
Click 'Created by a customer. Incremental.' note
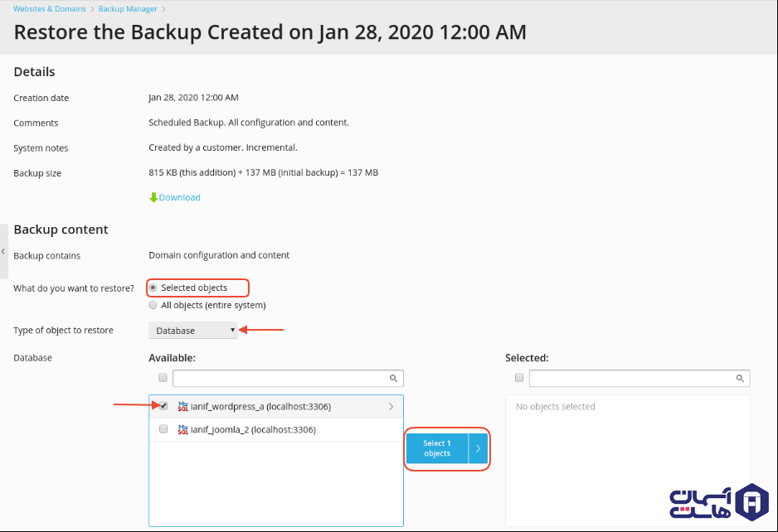tap(223, 148)
